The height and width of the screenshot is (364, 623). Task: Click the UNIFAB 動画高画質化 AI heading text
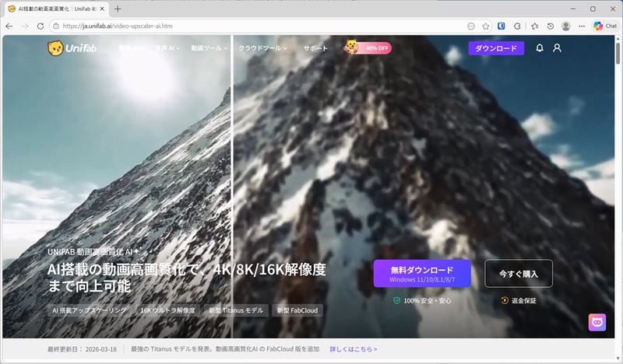click(90, 252)
